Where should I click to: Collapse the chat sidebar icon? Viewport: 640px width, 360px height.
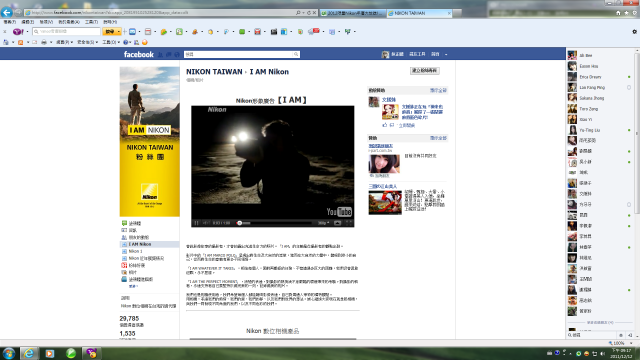coord(630,335)
